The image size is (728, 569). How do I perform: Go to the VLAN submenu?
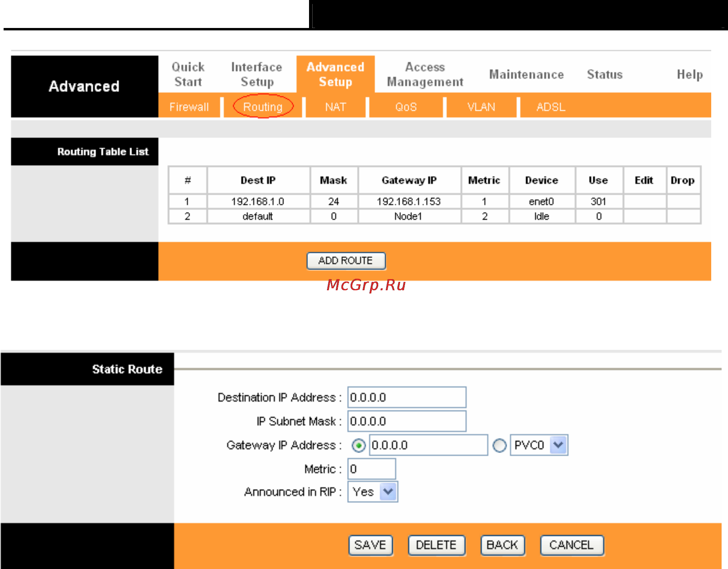point(481,107)
